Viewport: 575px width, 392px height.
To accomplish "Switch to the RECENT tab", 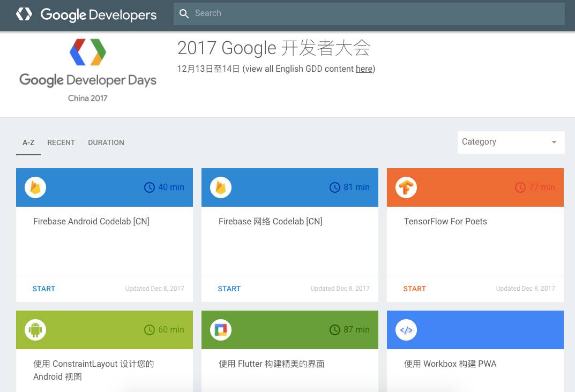I will [61, 142].
